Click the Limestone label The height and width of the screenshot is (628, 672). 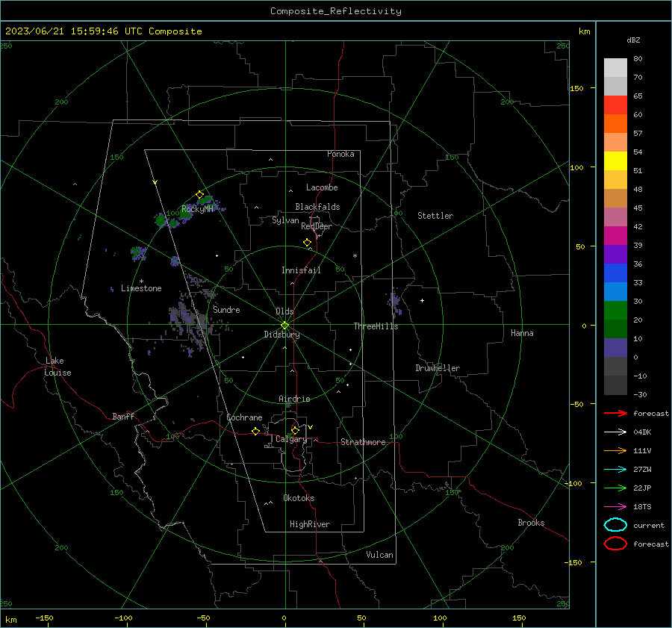click(141, 288)
